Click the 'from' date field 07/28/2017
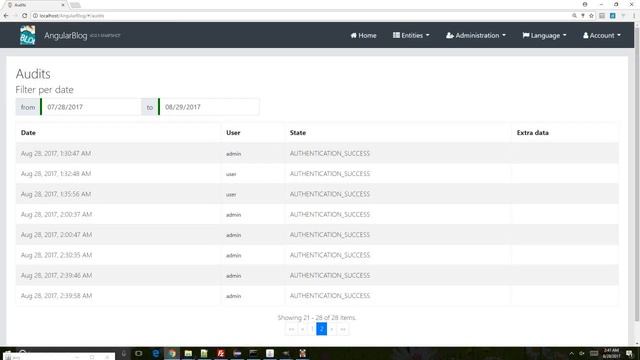 (91, 107)
